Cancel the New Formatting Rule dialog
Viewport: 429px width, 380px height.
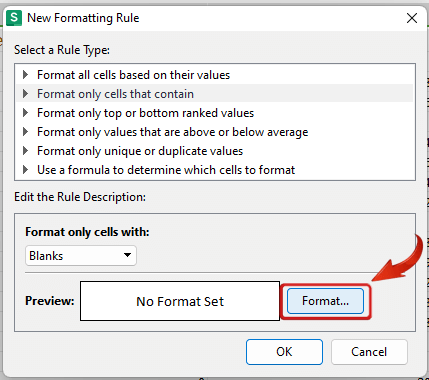coord(369,352)
